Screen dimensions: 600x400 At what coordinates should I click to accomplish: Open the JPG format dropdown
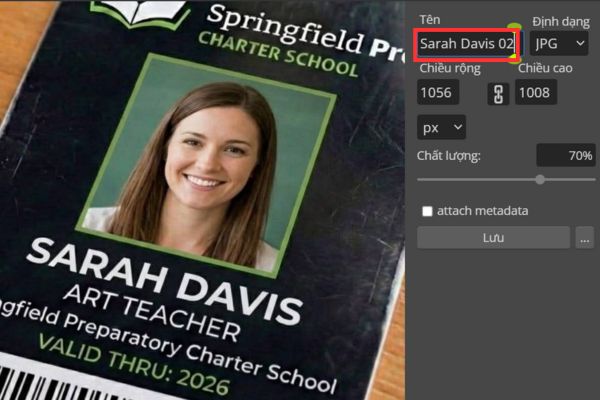pyautogui.click(x=559, y=44)
